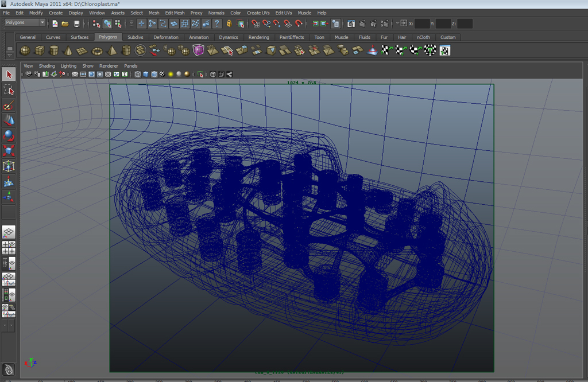The height and width of the screenshot is (382, 588).
Task: Click the X coordinate input field
Action: click(423, 24)
